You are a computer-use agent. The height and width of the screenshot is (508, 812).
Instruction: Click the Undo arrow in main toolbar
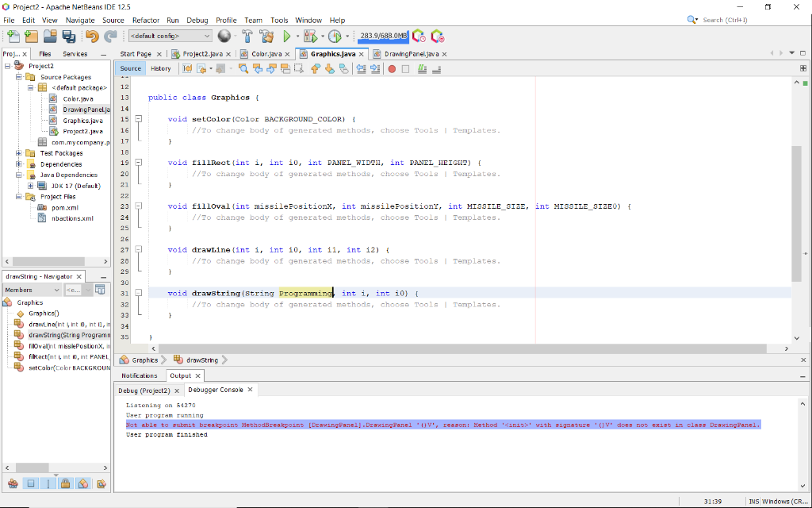point(90,36)
